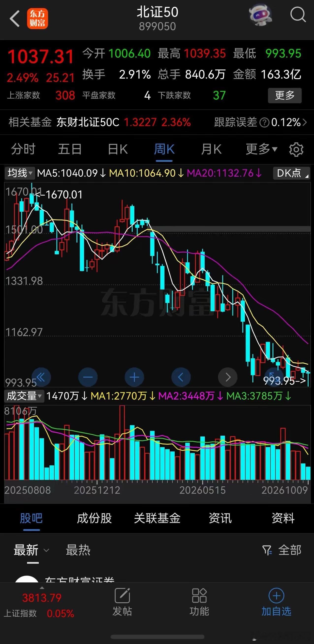Tap the 全部 filter button
Viewport: 314px width, 644px height.
(290, 550)
